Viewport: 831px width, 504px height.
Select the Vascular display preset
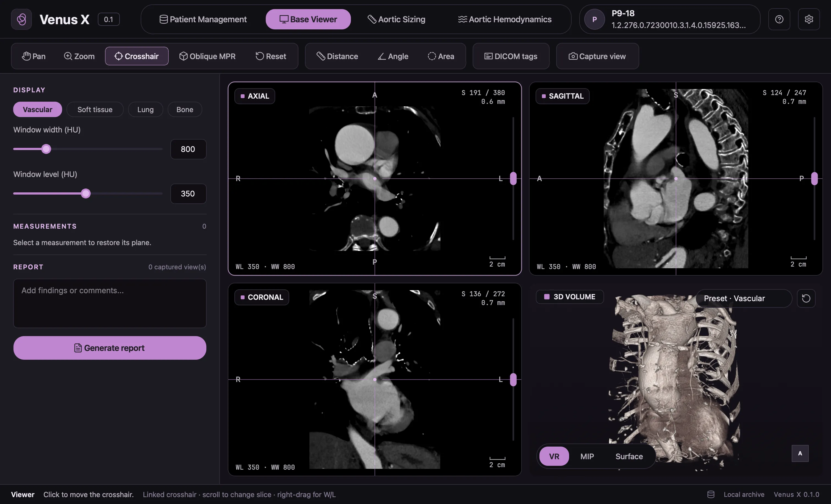coord(37,109)
